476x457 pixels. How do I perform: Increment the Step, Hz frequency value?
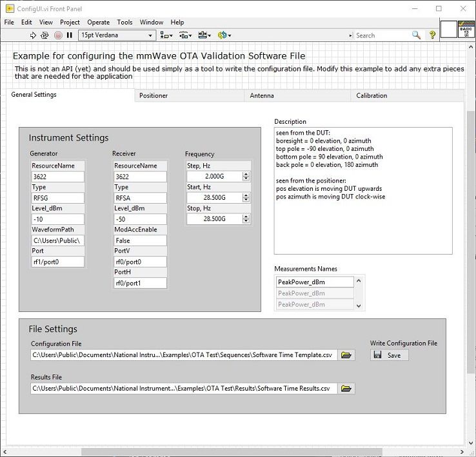click(x=246, y=174)
